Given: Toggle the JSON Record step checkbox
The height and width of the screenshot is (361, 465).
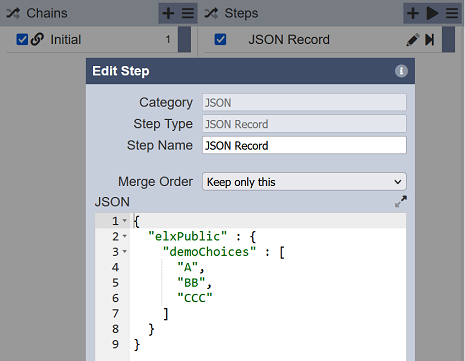Looking at the screenshot, I should point(220,39).
